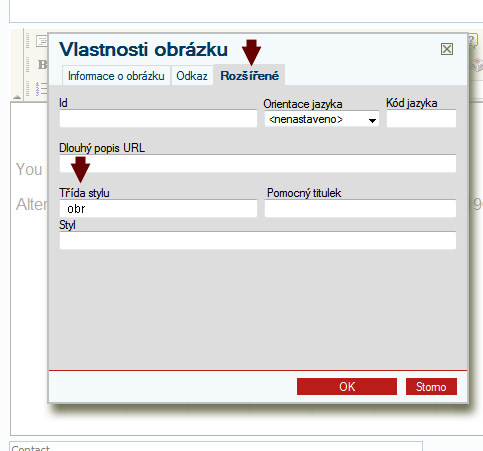Click into the Styl text field

258,240
